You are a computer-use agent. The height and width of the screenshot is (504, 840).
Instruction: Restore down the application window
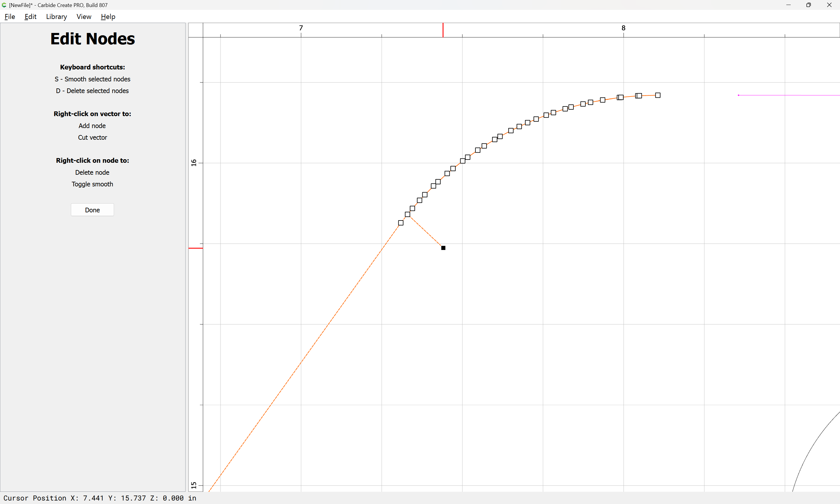point(808,5)
